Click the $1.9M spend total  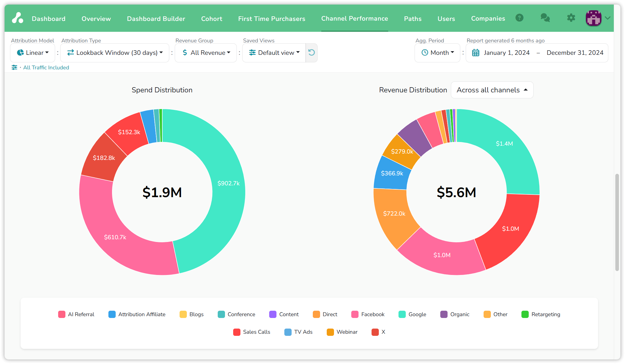162,192
